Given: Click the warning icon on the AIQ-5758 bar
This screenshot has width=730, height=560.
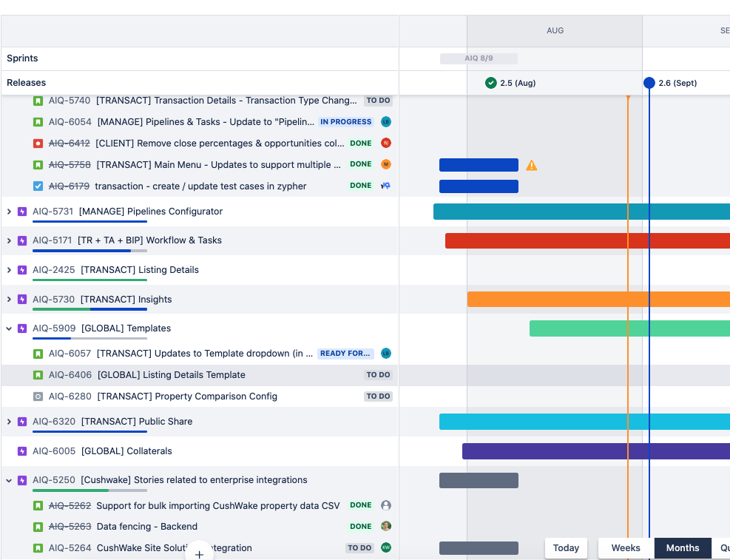Looking at the screenshot, I should tap(532, 165).
